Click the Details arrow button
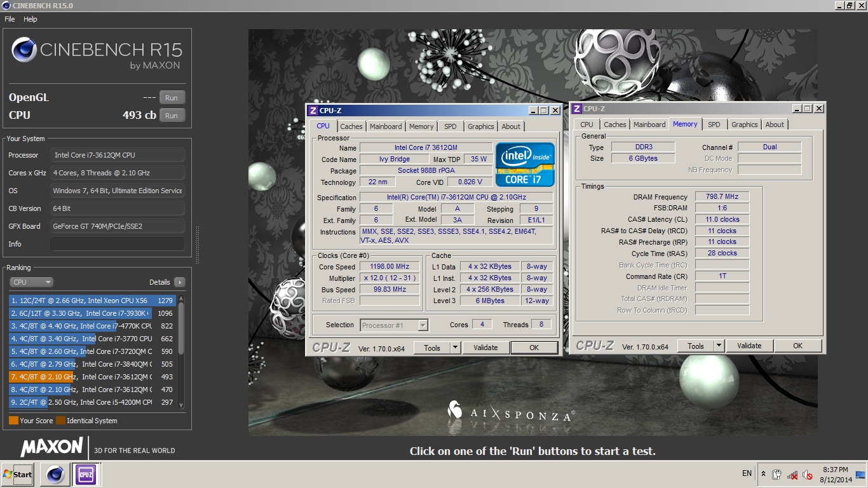Image resolution: width=868 pixels, height=488 pixels. pos(179,282)
